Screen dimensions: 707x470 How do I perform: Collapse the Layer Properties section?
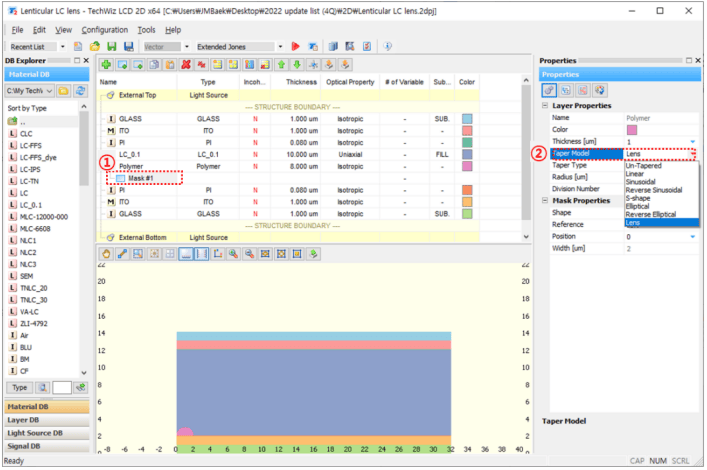pyautogui.click(x=545, y=106)
